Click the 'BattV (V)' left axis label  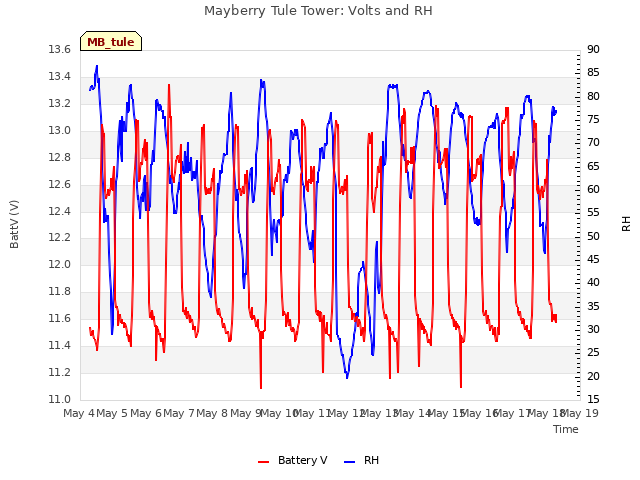tap(14, 224)
